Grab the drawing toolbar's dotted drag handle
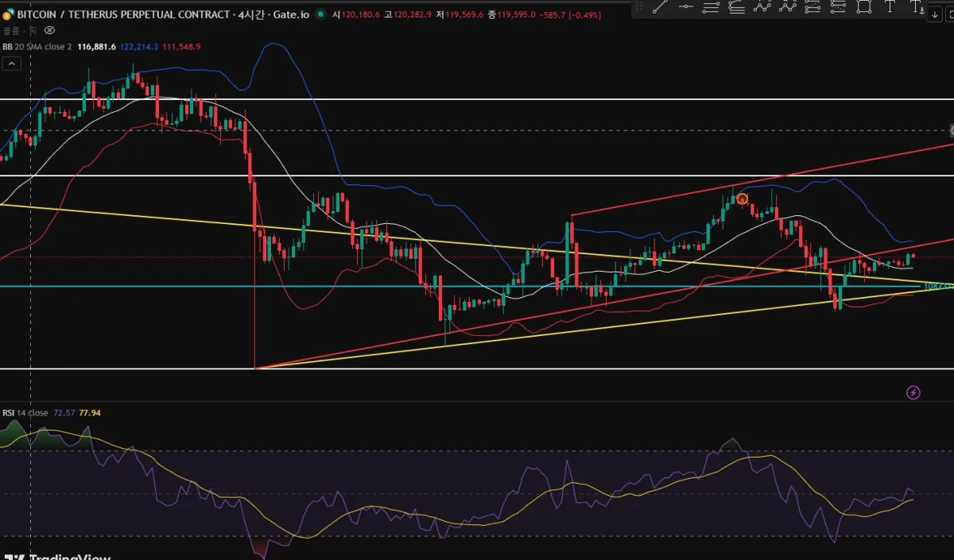This screenshot has width=954, height=560. [x=639, y=6]
